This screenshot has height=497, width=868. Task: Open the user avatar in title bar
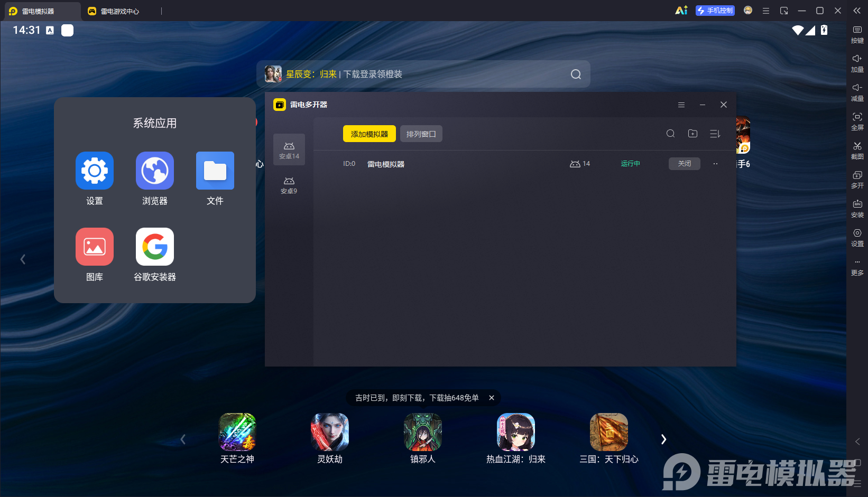click(748, 11)
